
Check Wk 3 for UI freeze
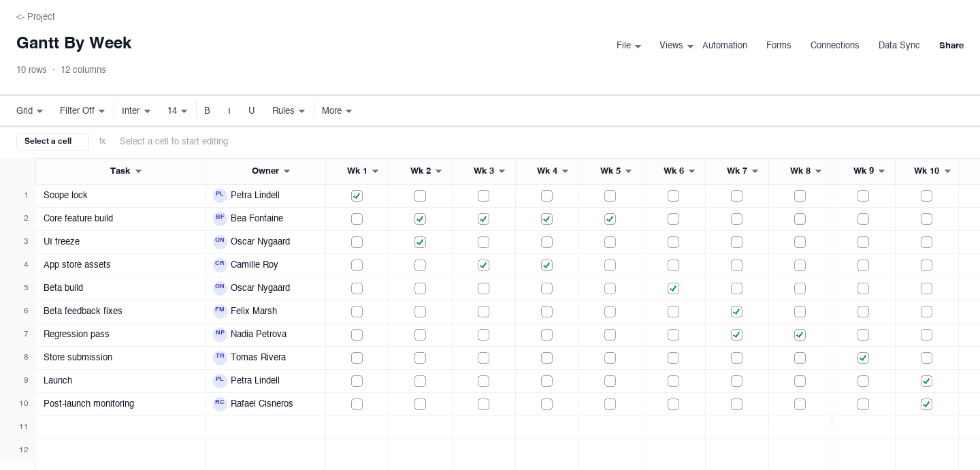(x=483, y=242)
